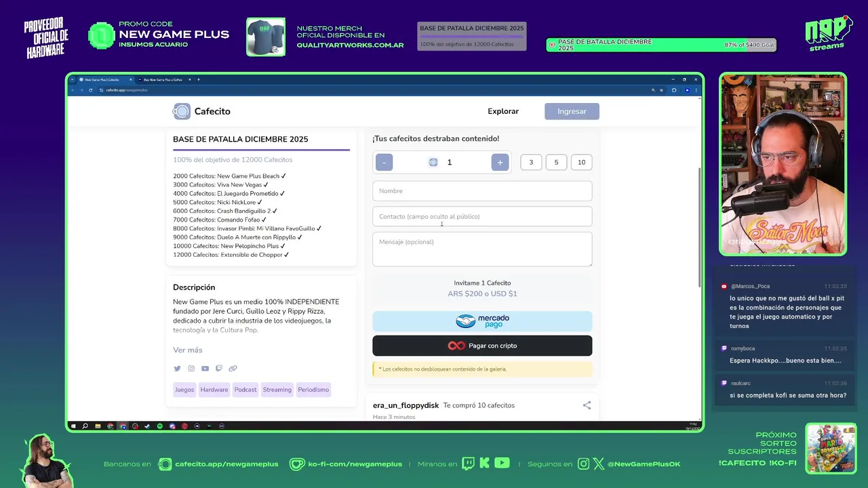Screen dimensions: 868x488
Task: Open the Twitch channel icon
Action: [218, 369]
